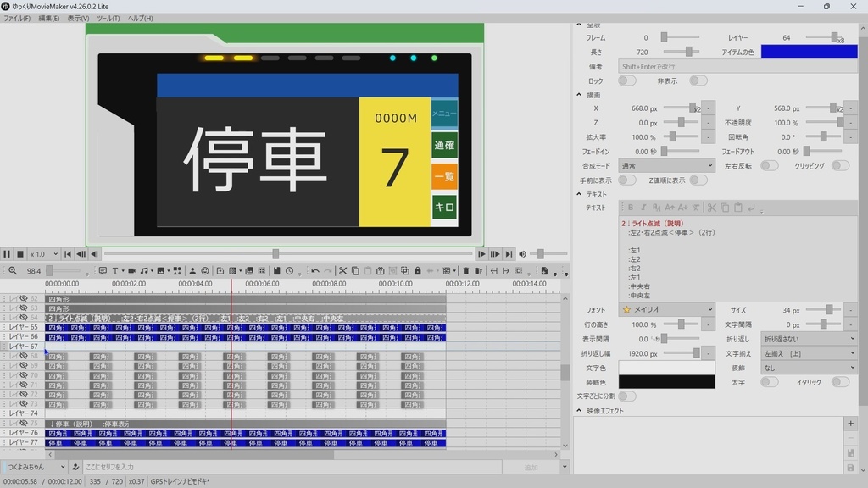Toggle the ロック switch

pos(626,80)
